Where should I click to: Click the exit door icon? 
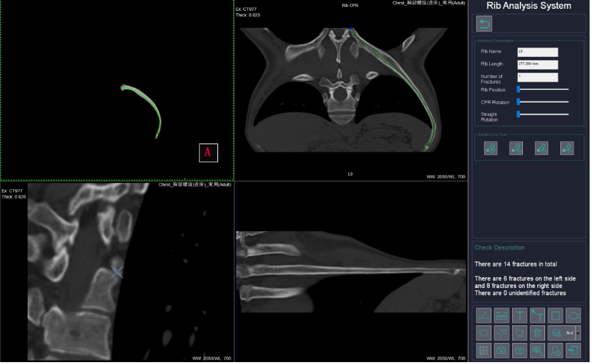[x=573, y=350]
